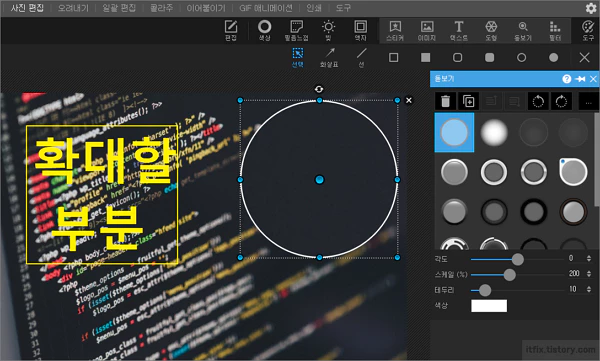Adjust the 테두리 border slider
This screenshot has height=361, width=600.
point(485,290)
